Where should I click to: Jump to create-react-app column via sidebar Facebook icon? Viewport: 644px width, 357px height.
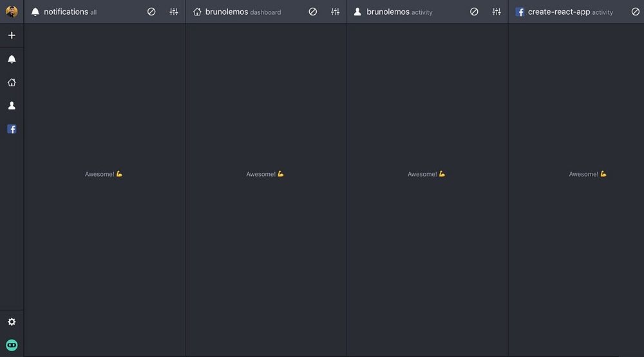point(12,129)
